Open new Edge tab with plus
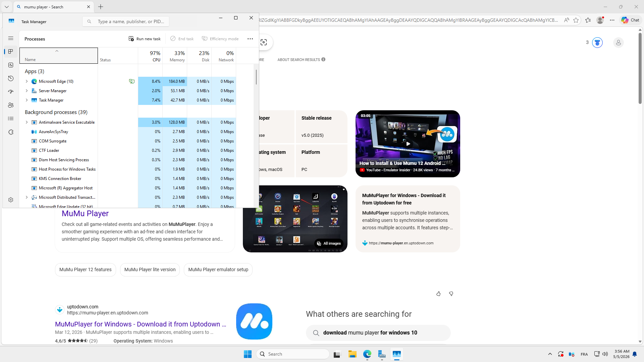Viewport: 644px width, 362px height. click(x=101, y=7)
